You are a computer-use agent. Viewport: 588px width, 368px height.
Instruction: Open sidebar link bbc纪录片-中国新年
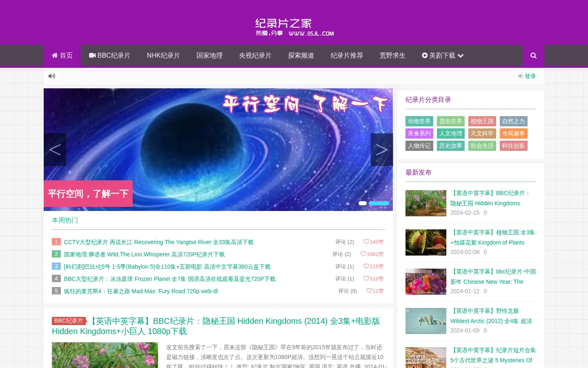[493, 277]
